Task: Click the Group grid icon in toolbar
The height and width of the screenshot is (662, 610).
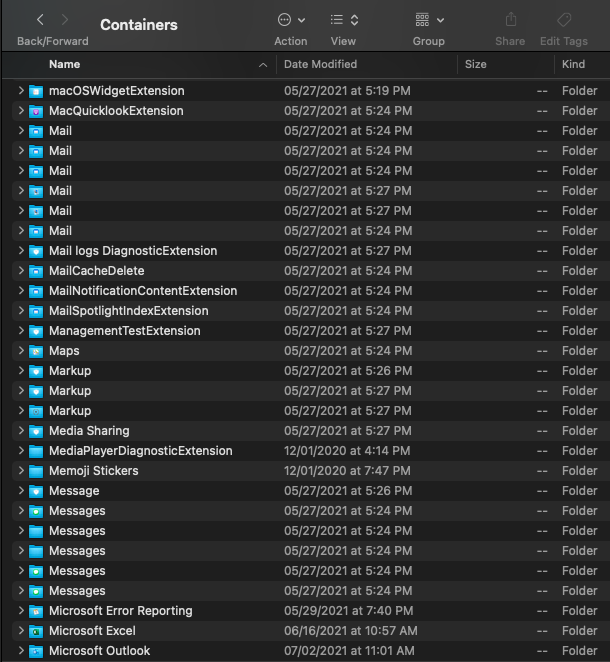Action: (422, 19)
